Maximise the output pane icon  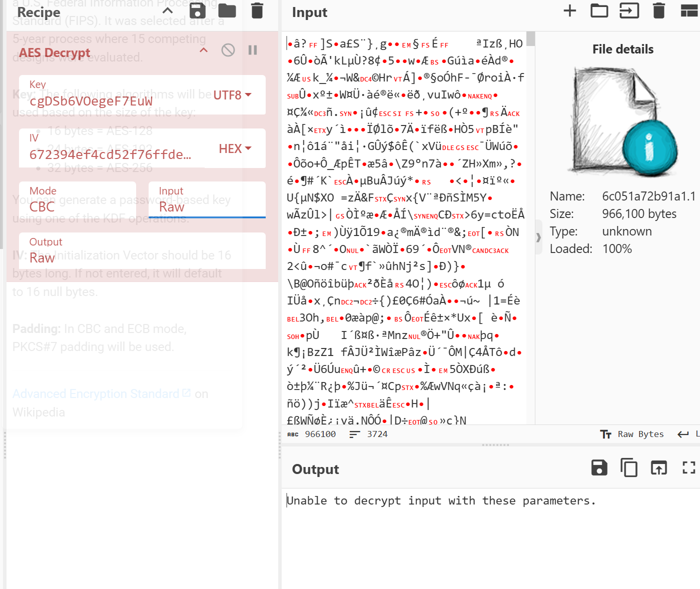(x=689, y=467)
